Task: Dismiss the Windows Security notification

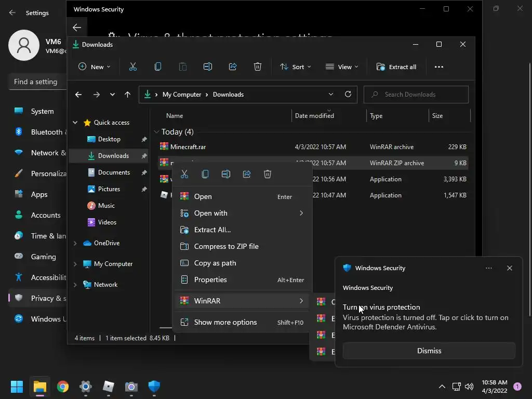Action: [x=429, y=351]
